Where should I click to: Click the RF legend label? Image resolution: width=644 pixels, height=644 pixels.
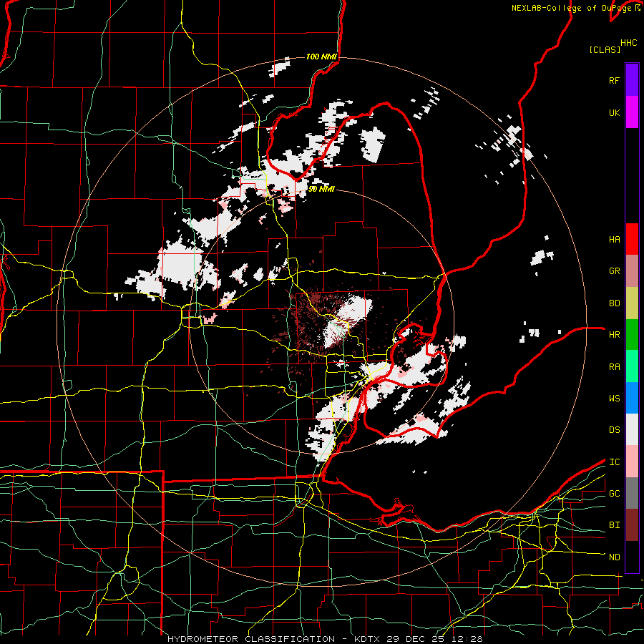click(x=614, y=80)
